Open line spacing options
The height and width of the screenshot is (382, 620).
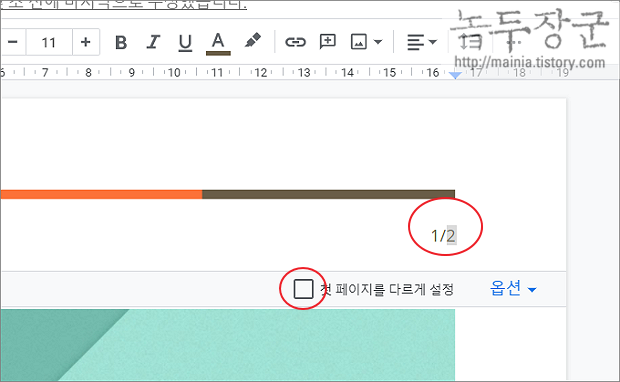coord(470,42)
